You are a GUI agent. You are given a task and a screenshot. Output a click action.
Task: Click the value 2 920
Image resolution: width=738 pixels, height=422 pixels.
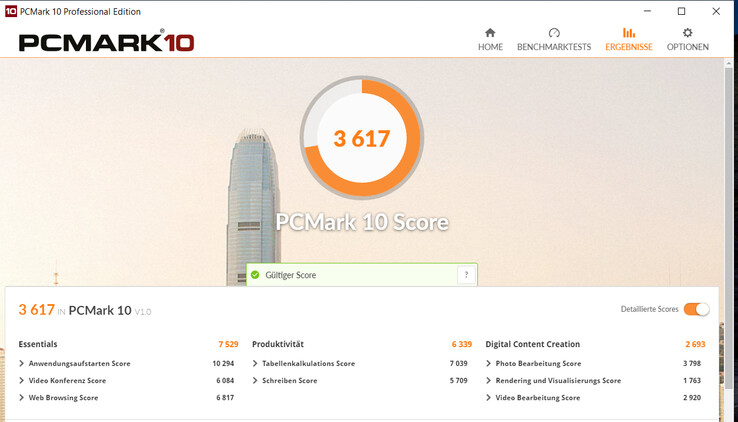click(692, 398)
